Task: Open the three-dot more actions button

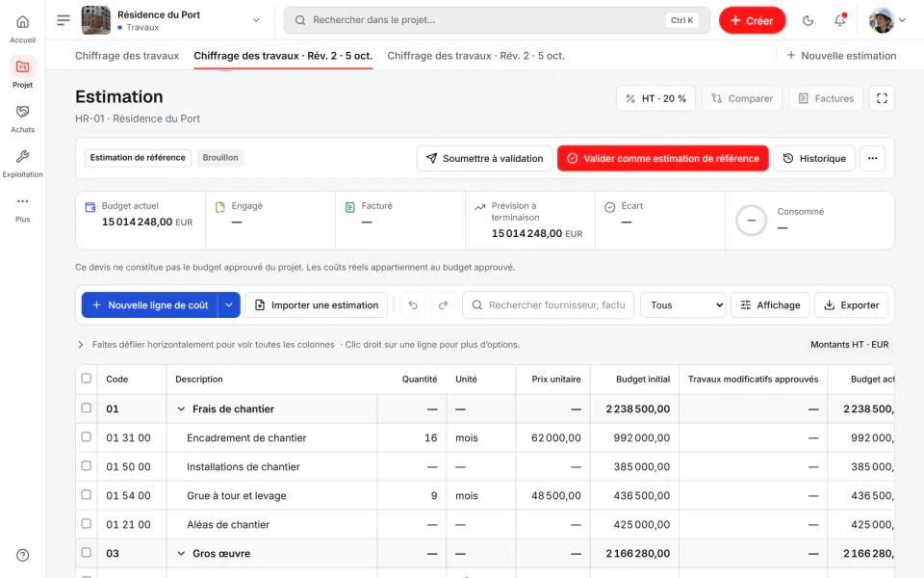Action: tap(872, 158)
